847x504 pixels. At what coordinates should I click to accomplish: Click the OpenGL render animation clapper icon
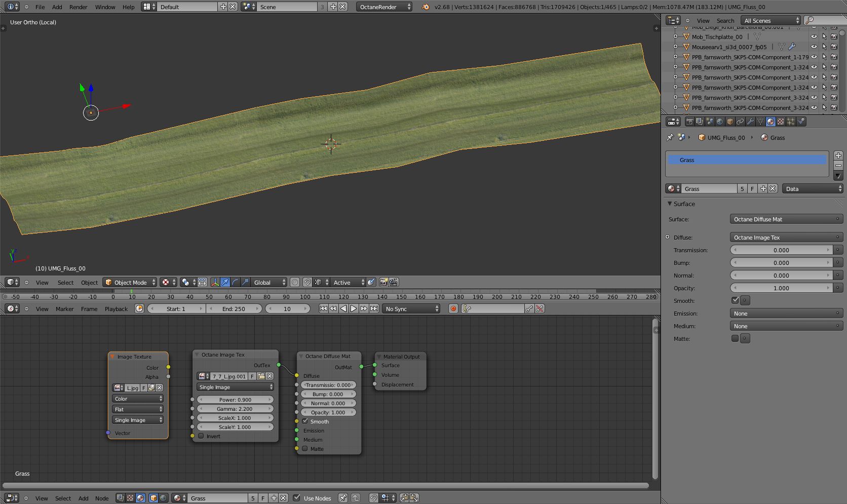394,282
